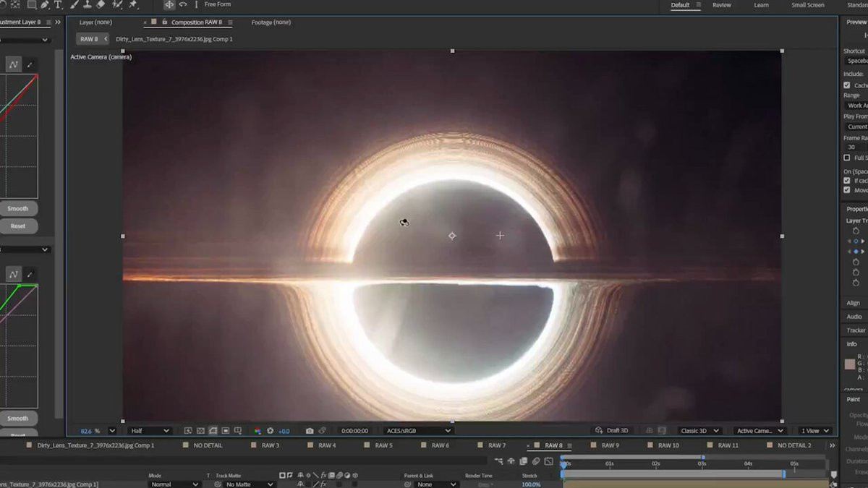
Task: Toggle the 'If caching' checkbox in Preview
Action: coord(847,181)
